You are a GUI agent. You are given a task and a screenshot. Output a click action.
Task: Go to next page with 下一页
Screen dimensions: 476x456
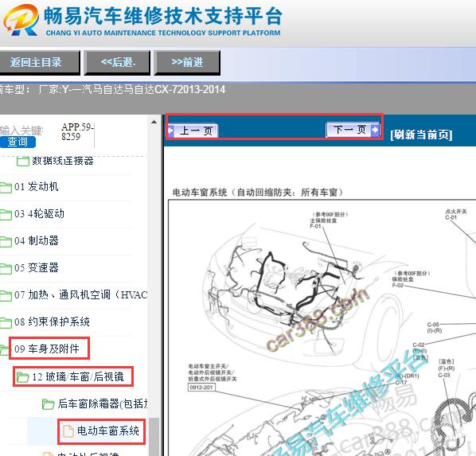353,130
